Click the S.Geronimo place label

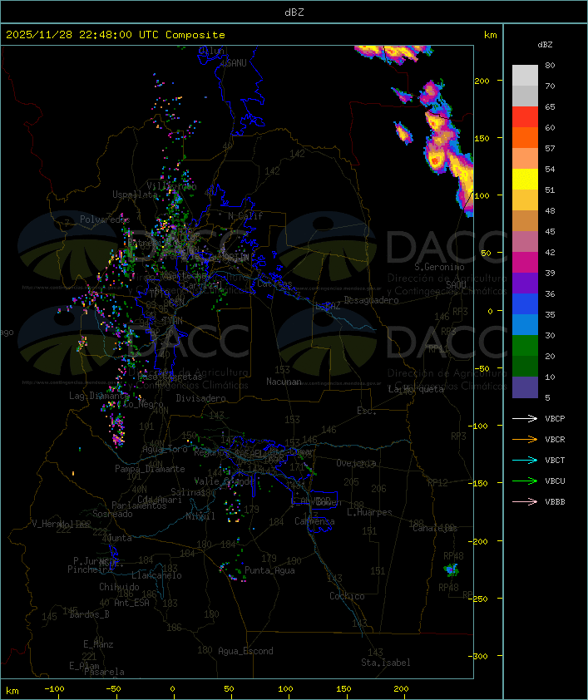coord(439,267)
